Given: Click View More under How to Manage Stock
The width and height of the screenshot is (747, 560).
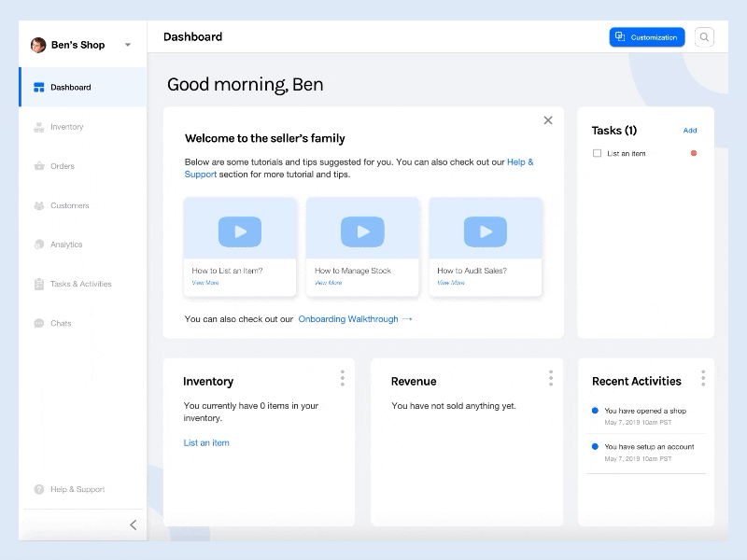Looking at the screenshot, I should coord(329,283).
